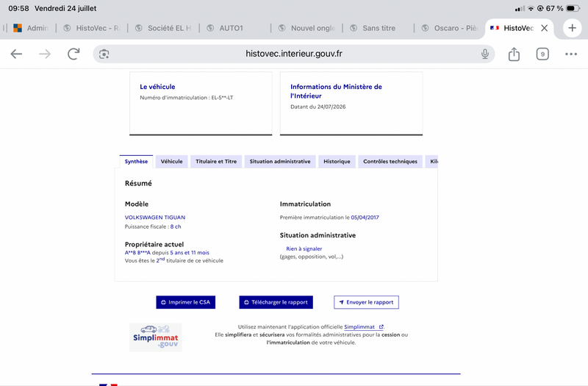Click 'Datant du 24/07/2026' text
588x386 pixels.
318,107
